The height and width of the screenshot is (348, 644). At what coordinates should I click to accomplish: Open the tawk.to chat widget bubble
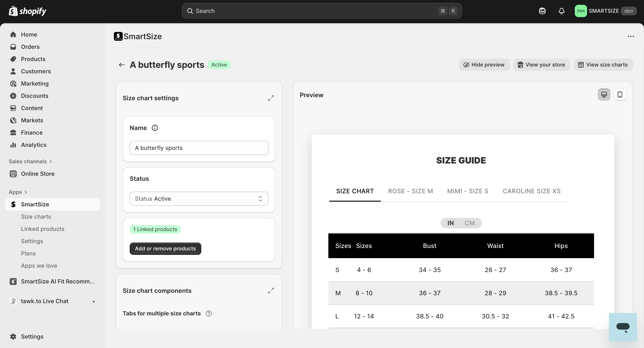click(x=623, y=327)
